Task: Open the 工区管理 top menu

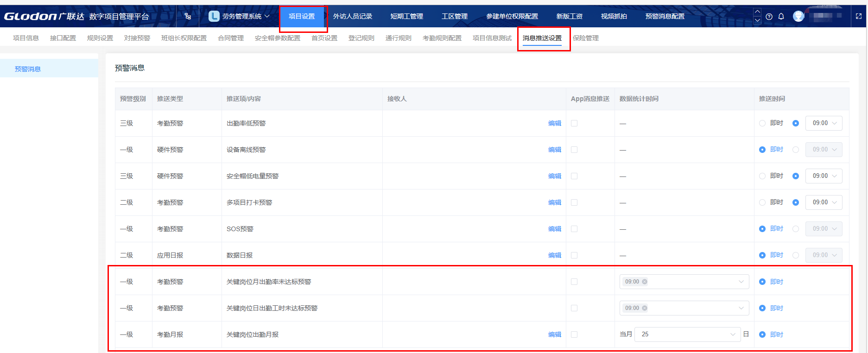Action: 455,16
